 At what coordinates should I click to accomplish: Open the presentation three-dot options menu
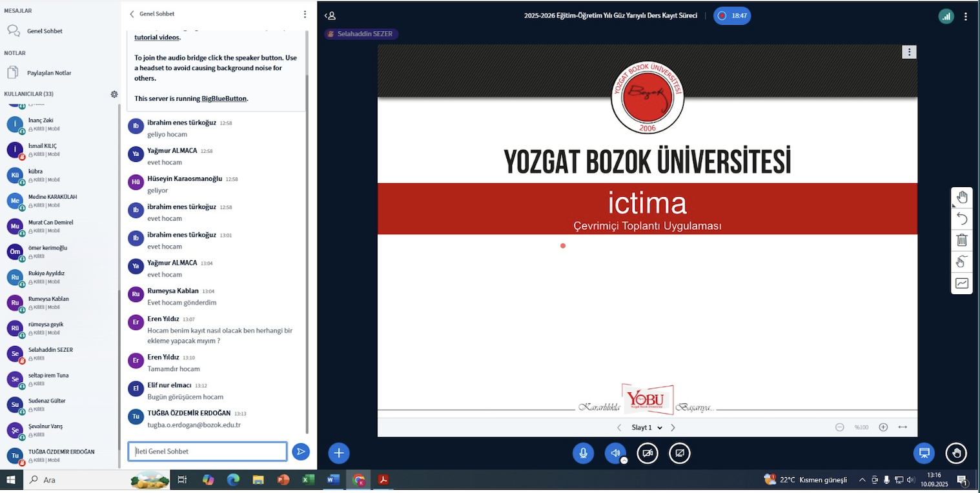909,52
